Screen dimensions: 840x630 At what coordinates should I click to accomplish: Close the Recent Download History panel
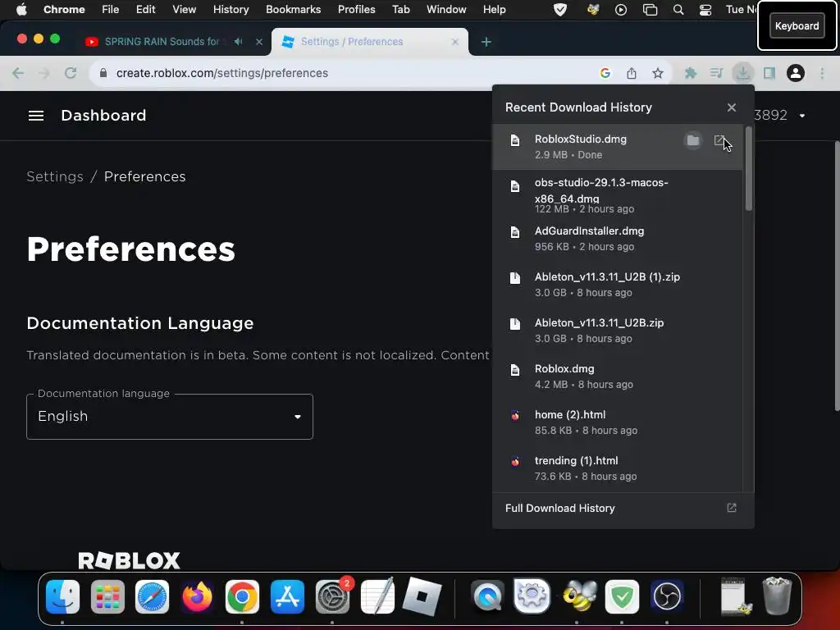pos(731,107)
